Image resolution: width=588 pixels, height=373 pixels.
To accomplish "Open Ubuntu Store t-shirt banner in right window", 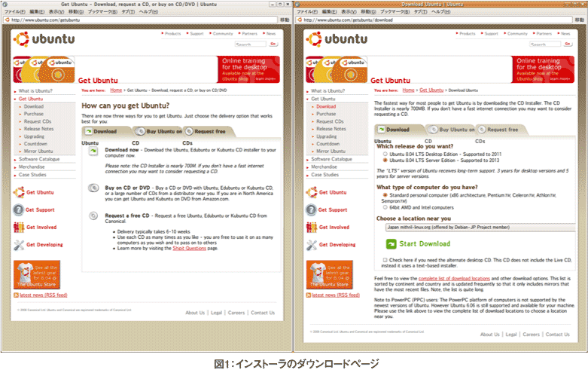I will coord(329,275).
